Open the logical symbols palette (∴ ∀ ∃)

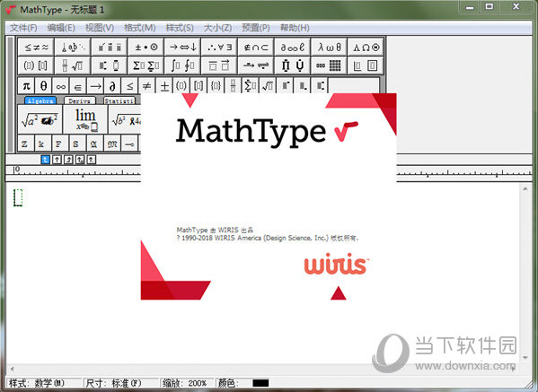pyautogui.click(x=219, y=47)
